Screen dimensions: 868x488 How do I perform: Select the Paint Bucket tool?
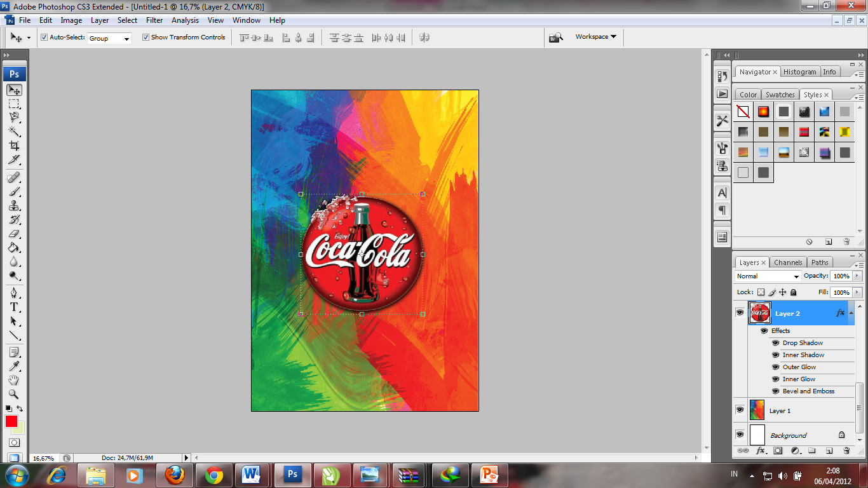click(x=14, y=247)
